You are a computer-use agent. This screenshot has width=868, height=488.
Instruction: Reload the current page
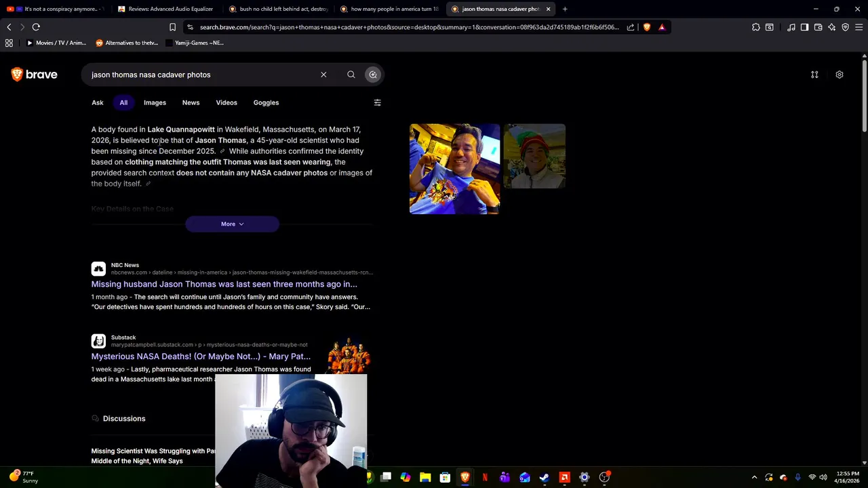36,27
